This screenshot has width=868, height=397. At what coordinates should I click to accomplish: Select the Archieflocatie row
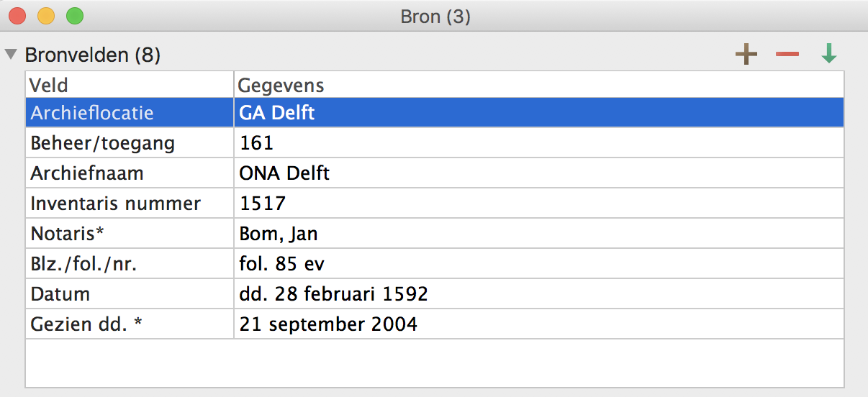pos(91,113)
